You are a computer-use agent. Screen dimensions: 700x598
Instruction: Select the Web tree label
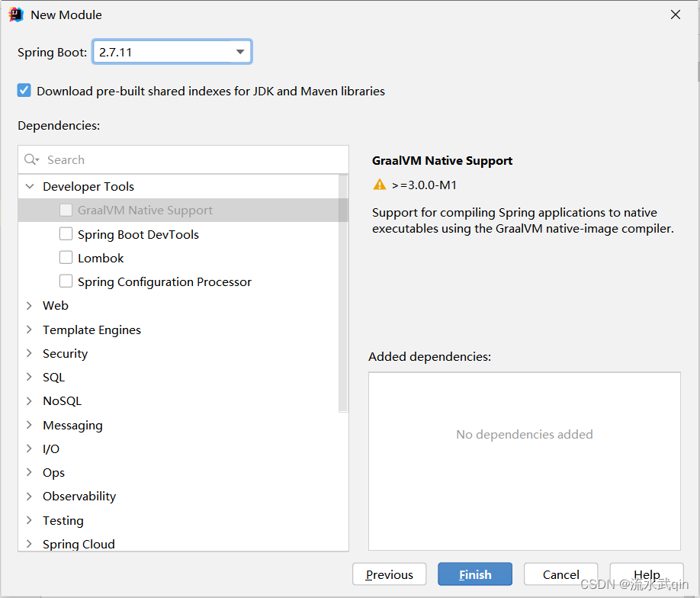[x=56, y=305]
